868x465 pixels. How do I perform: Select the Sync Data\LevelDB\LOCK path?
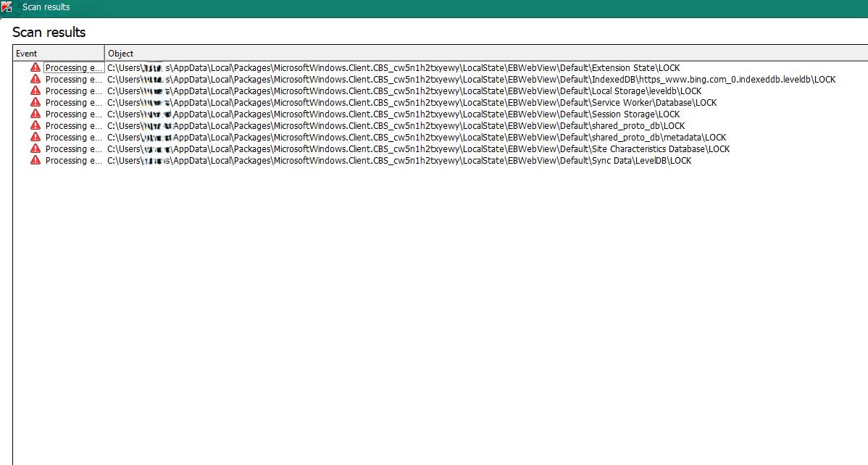399,161
